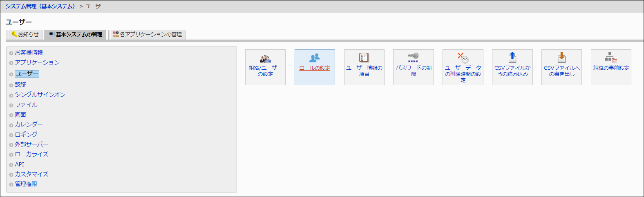Open the 組織/ユーザーの設定 icon
This screenshot has width=644, height=197.
(265, 58)
